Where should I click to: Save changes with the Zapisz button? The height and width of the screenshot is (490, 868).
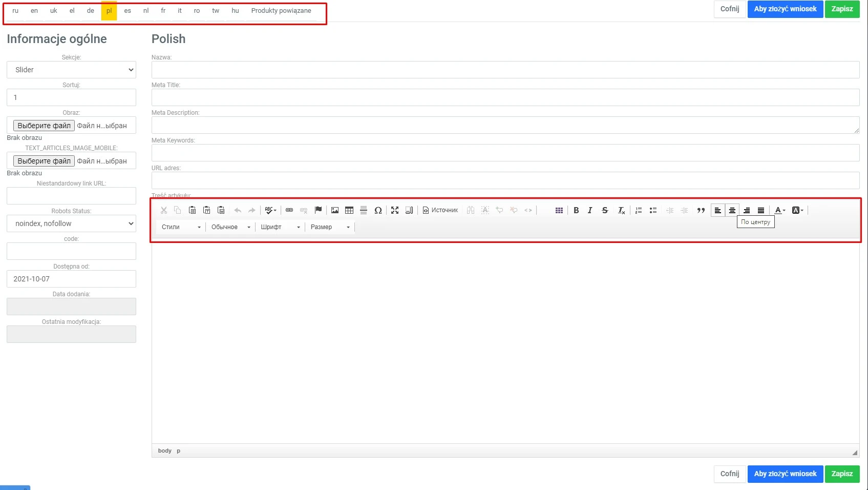(x=842, y=9)
